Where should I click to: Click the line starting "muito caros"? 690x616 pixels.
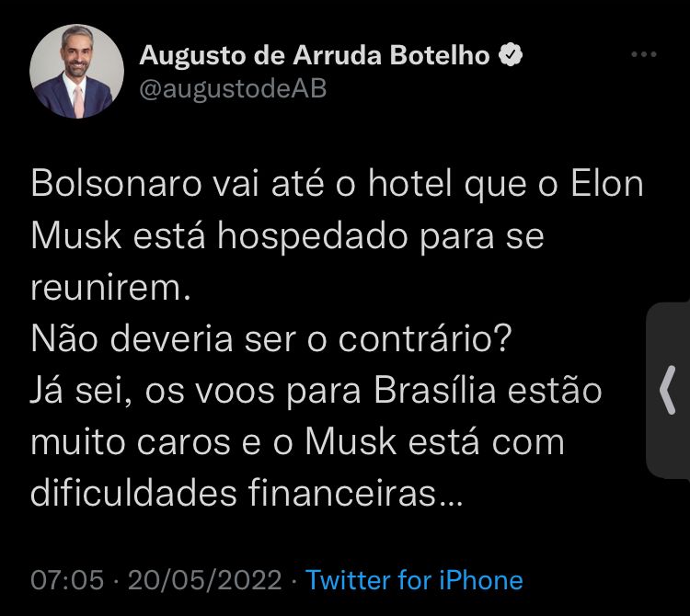tap(296, 442)
